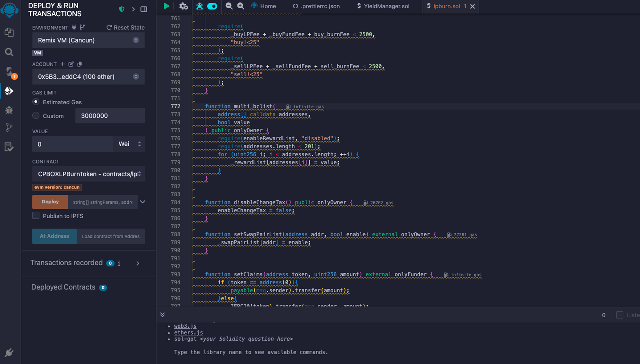
Task: Toggle the side panel layout icon
Action: pyautogui.click(x=144, y=9)
